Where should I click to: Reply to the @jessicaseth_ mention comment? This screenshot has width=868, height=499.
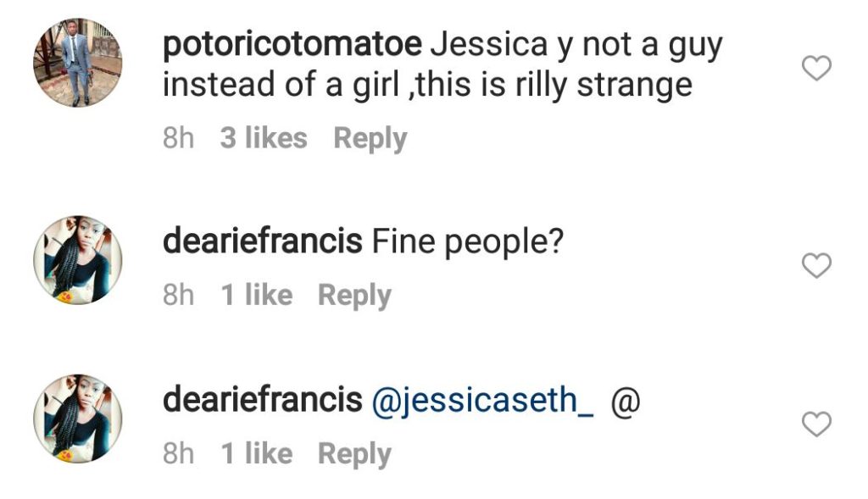coord(354,454)
